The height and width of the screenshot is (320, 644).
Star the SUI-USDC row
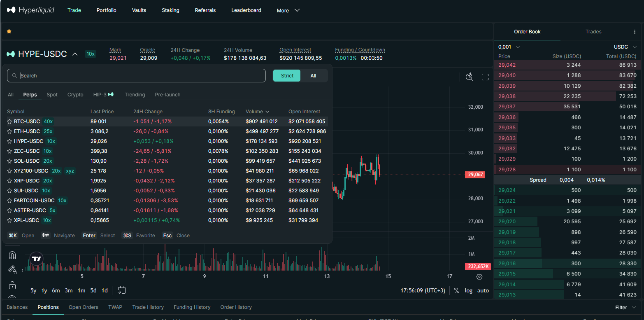click(x=9, y=191)
